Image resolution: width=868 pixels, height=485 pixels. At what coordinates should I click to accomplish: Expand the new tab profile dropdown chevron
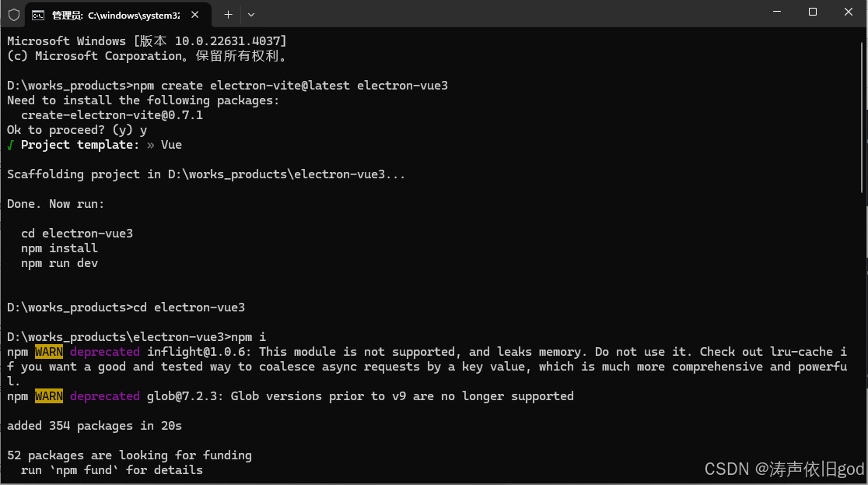[x=251, y=15]
